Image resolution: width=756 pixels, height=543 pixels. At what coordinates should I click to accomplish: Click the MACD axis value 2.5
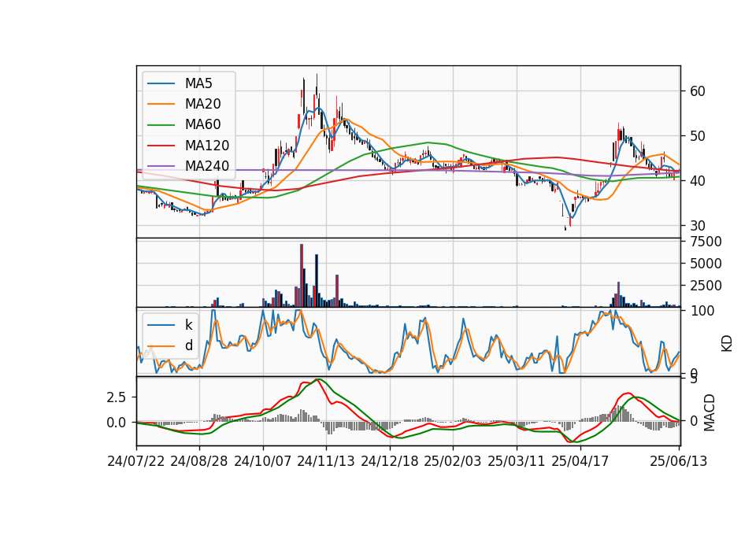[x=117, y=397]
